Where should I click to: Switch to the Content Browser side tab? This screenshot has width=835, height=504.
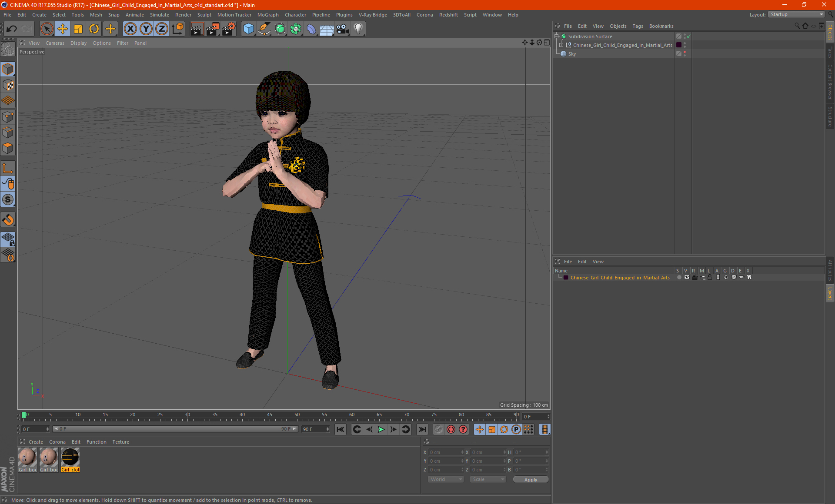point(830,82)
